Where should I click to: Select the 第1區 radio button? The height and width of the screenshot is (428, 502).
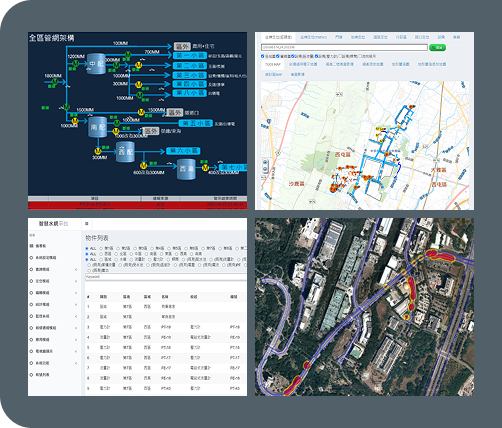pos(101,248)
